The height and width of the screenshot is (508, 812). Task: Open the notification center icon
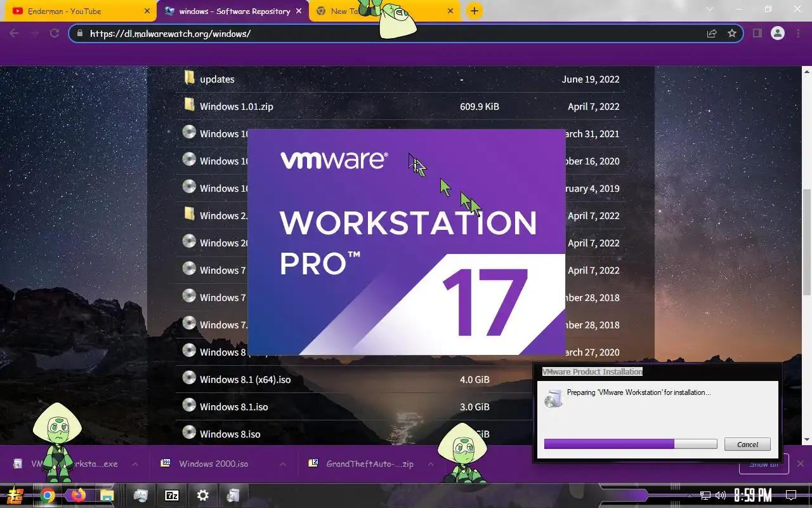(791, 495)
